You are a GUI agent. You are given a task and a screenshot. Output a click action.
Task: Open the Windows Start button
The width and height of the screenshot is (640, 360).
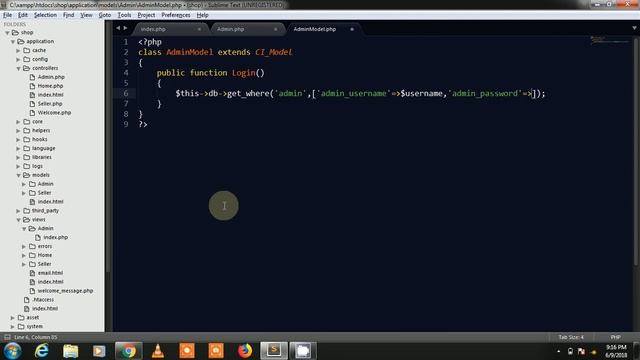[x=13, y=351]
